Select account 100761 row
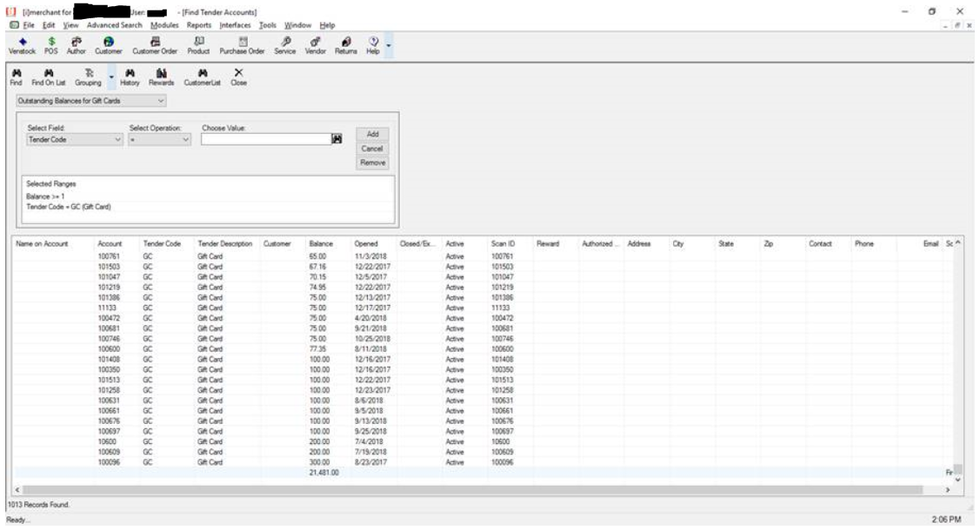Viewport: 980px width, 530px height. (481, 256)
